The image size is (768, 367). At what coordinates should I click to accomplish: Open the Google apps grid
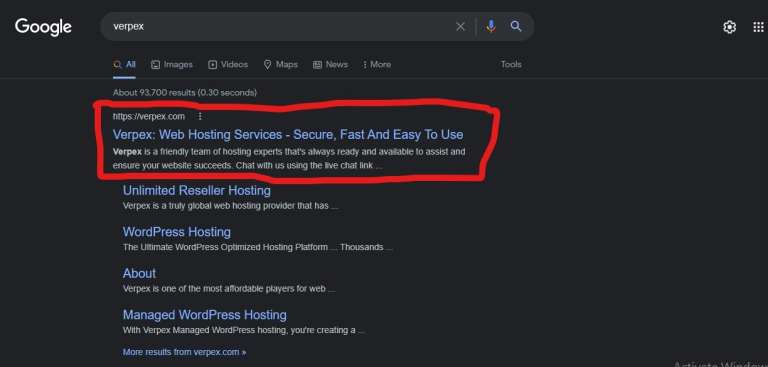click(758, 27)
